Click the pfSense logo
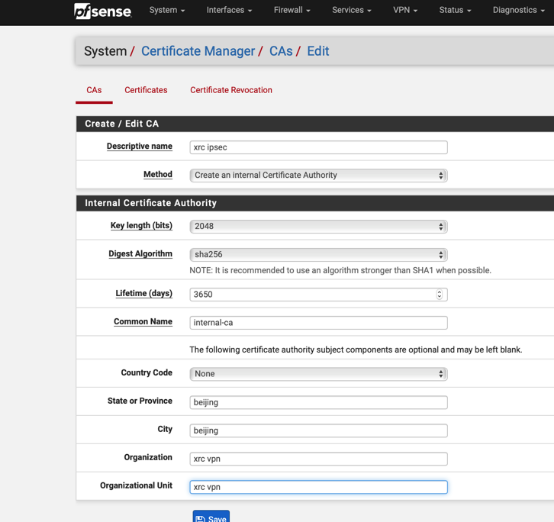Image resolution: width=554 pixels, height=522 pixels. (x=103, y=11)
